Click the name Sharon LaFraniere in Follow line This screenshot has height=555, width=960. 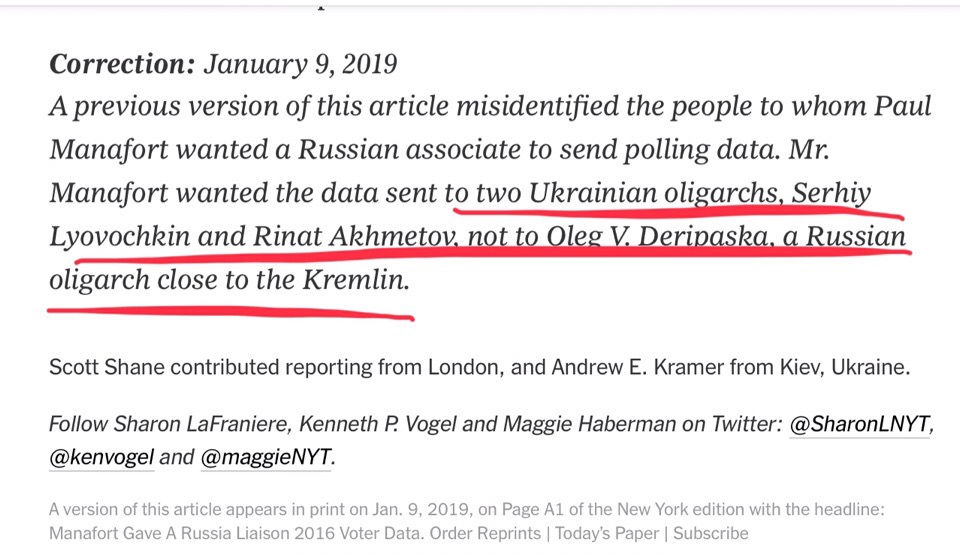203,424
